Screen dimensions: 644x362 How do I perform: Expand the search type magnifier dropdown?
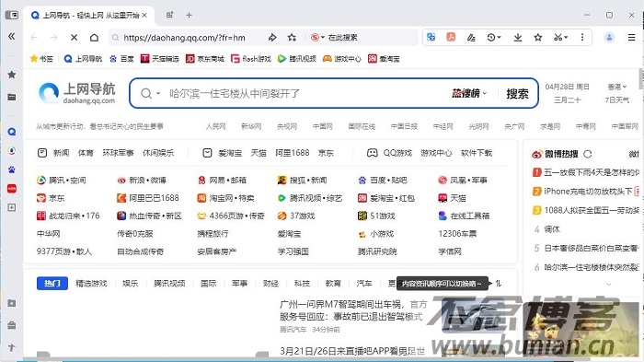[x=150, y=93]
